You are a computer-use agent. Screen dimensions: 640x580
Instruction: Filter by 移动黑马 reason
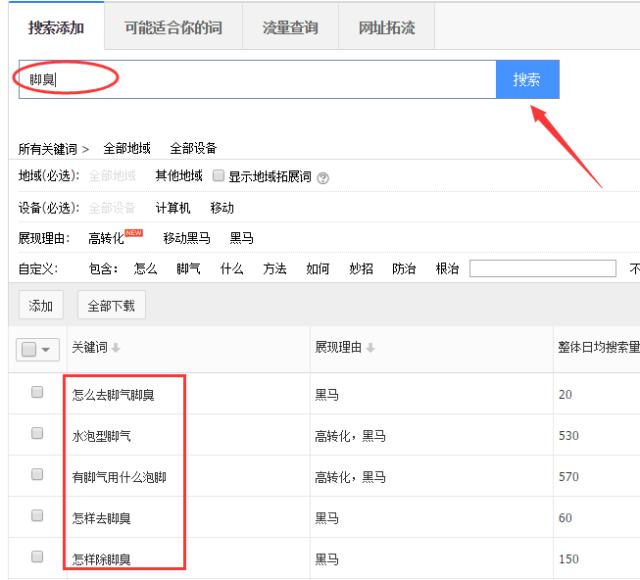pyautogui.click(x=187, y=238)
